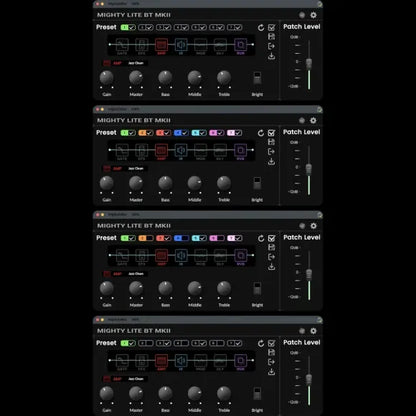The image size is (416, 416).
Task: Click the select-all checkmark icon in the top window
Action: 272,27
